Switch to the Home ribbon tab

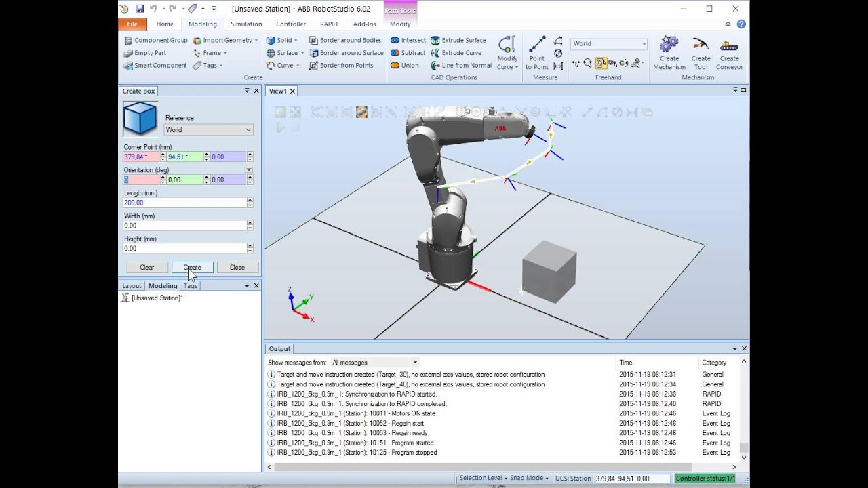pos(165,24)
